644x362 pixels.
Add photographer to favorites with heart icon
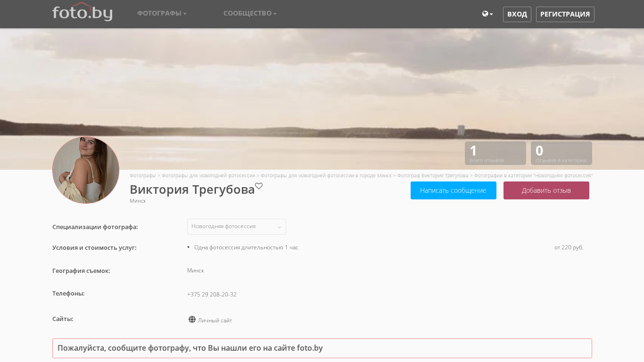tap(259, 186)
